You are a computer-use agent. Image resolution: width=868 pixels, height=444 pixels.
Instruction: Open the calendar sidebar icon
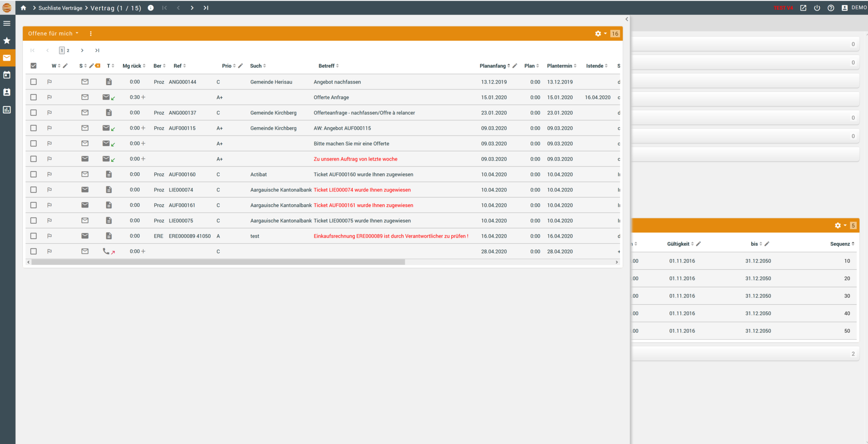pyautogui.click(x=7, y=75)
